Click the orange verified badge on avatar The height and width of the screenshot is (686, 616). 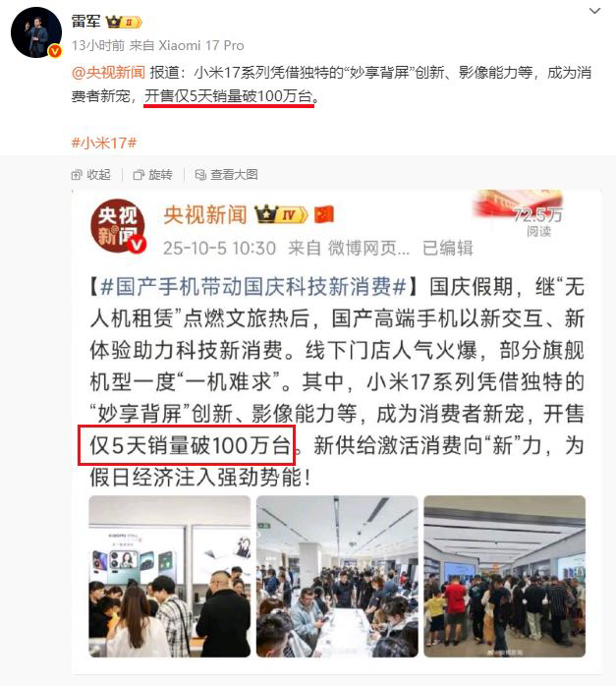click(x=54, y=51)
